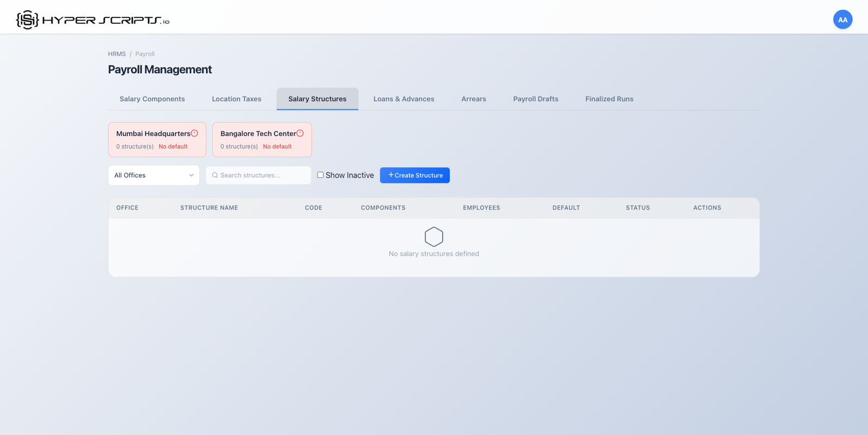Click the plus icon in Create Structure

coord(391,175)
